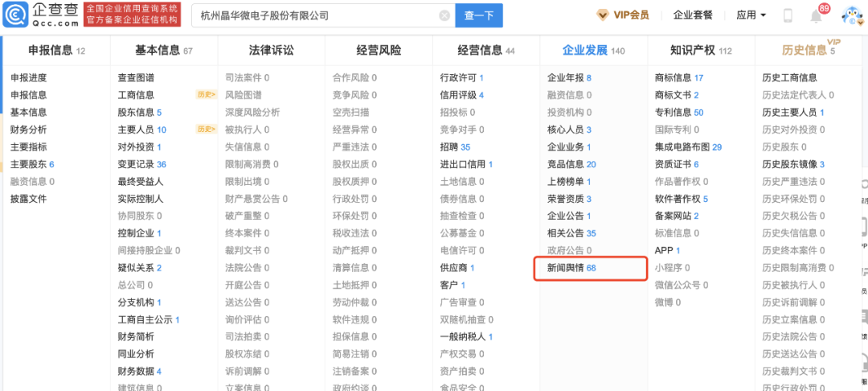Click the 历史 tag beside 主要人员

point(206,130)
